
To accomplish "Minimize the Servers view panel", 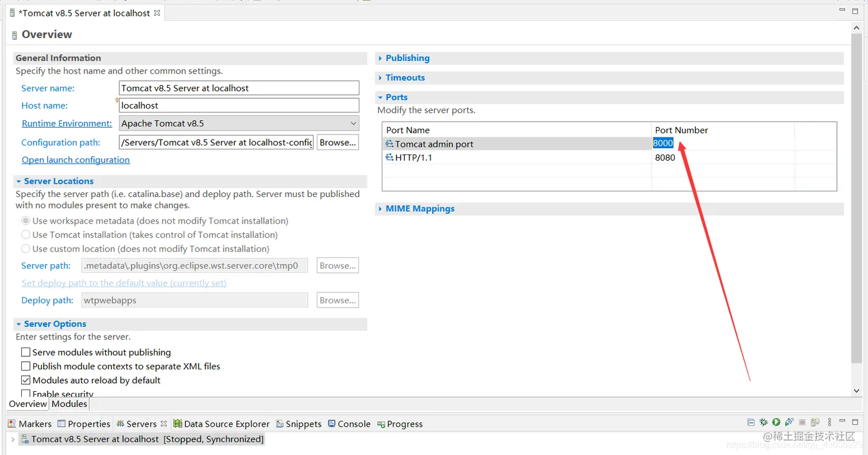I will pos(843,422).
